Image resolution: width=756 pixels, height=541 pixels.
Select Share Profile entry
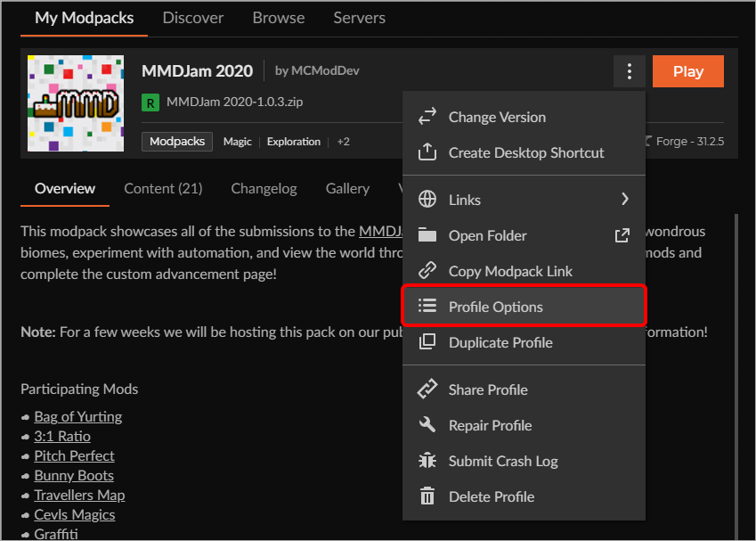coord(524,390)
